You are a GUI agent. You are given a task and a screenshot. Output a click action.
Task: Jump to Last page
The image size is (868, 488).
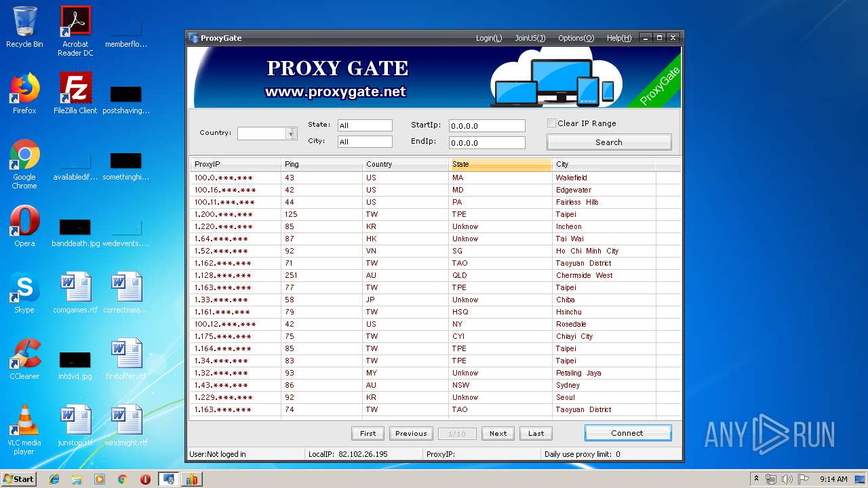[536, 433]
